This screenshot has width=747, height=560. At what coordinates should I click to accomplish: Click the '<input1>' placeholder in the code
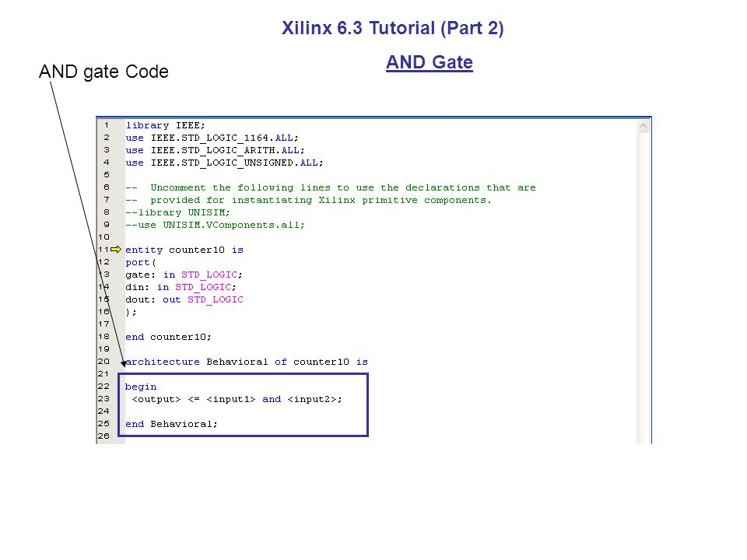pyautogui.click(x=231, y=399)
